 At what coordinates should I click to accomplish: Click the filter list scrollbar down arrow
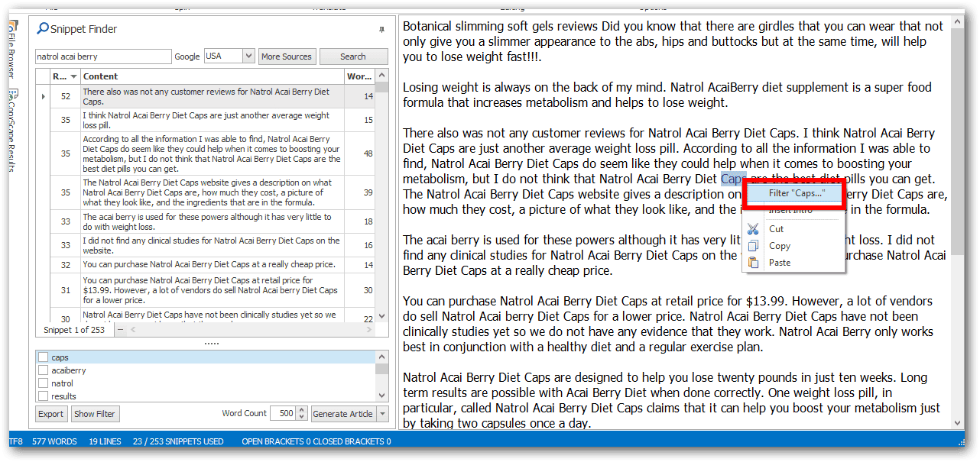(x=382, y=396)
